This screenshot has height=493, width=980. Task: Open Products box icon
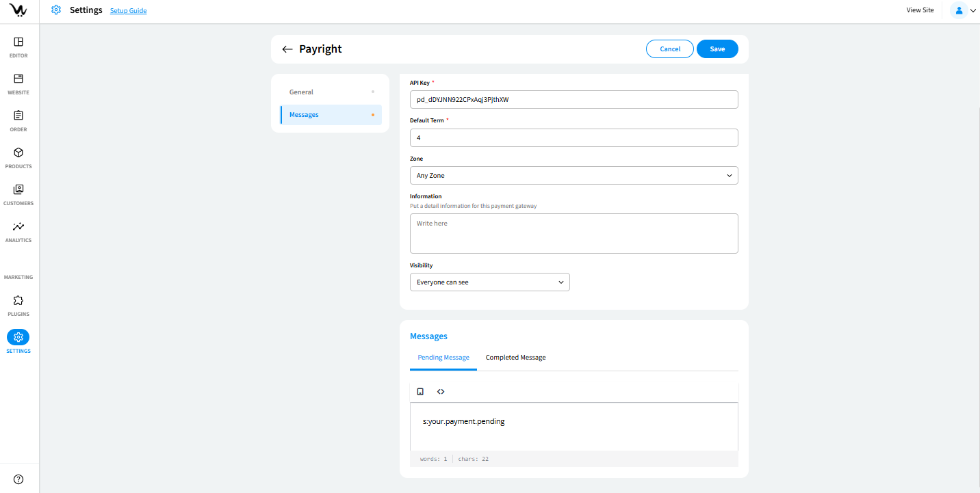(x=18, y=153)
